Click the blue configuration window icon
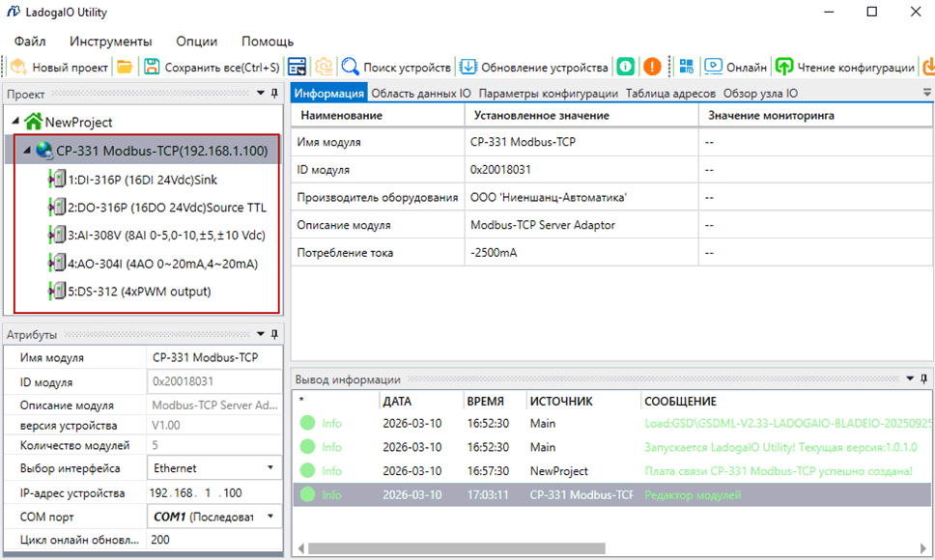The height and width of the screenshot is (560, 935). click(x=297, y=67)
